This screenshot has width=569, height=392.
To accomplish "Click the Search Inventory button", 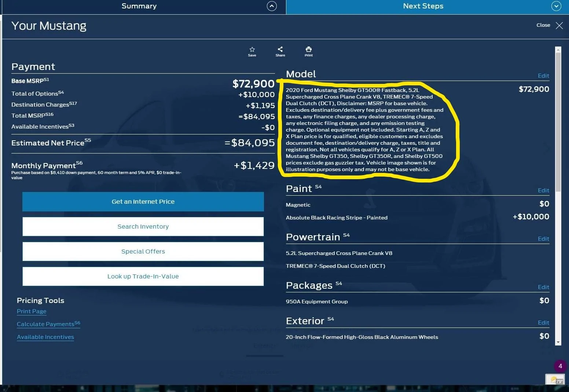I will tap(143, 226).
